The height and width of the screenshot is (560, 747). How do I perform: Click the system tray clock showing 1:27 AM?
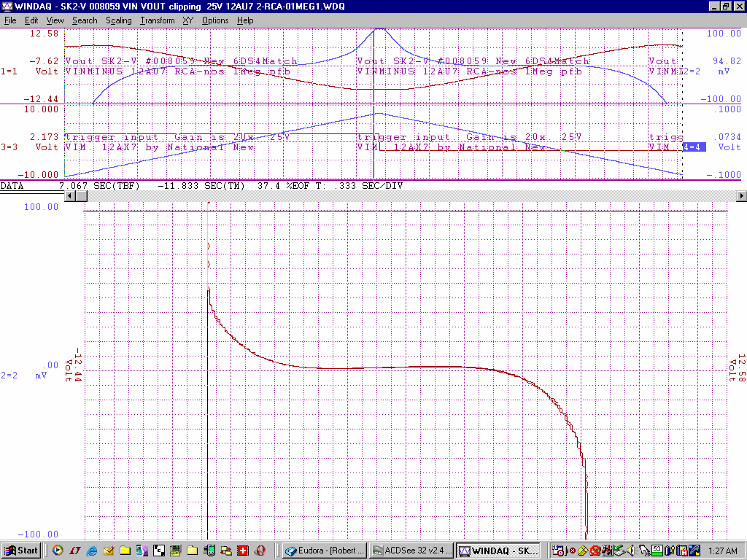pyautogui.click(x=724, y=550)
